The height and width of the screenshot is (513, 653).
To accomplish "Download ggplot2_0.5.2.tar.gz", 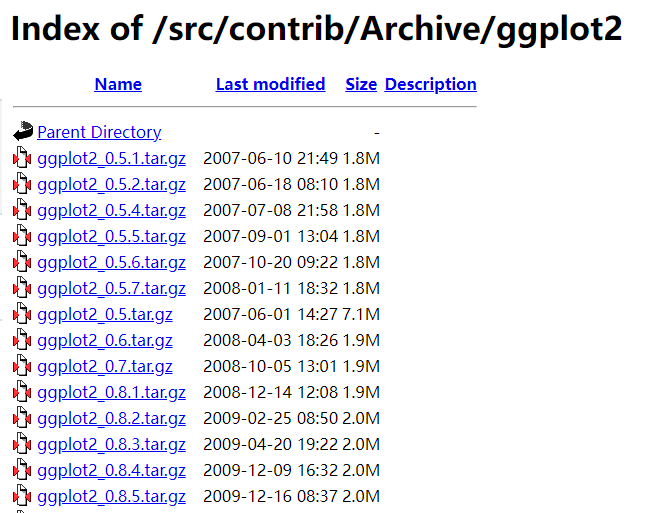I will (x=111, y=184).
